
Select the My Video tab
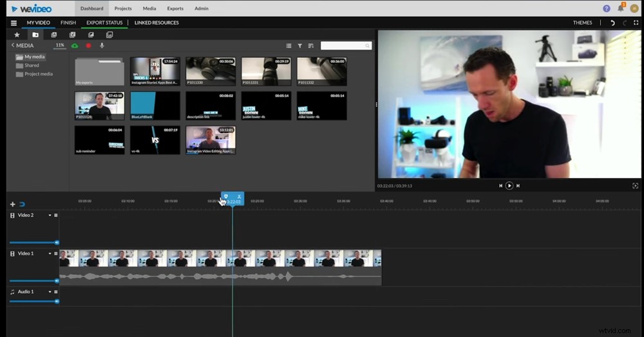click(38, 23)
